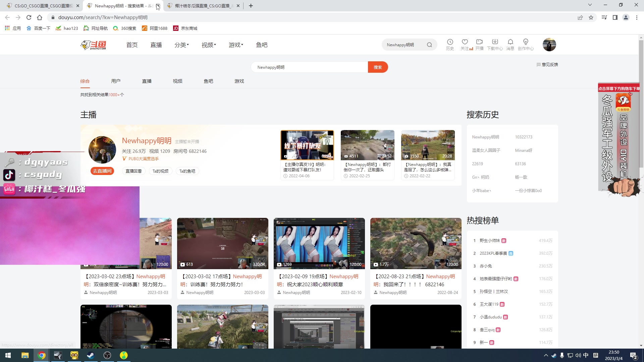Open Chrome tab search chevron
This screenshot has width=644, height=362.
pyautogui.click(x=590, y=5)
